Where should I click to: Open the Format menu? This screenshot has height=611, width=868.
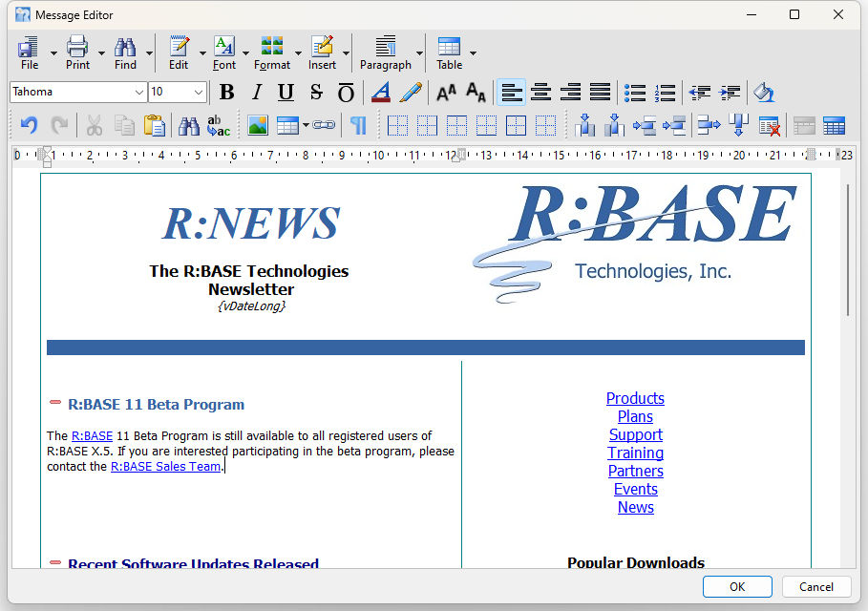272,53
